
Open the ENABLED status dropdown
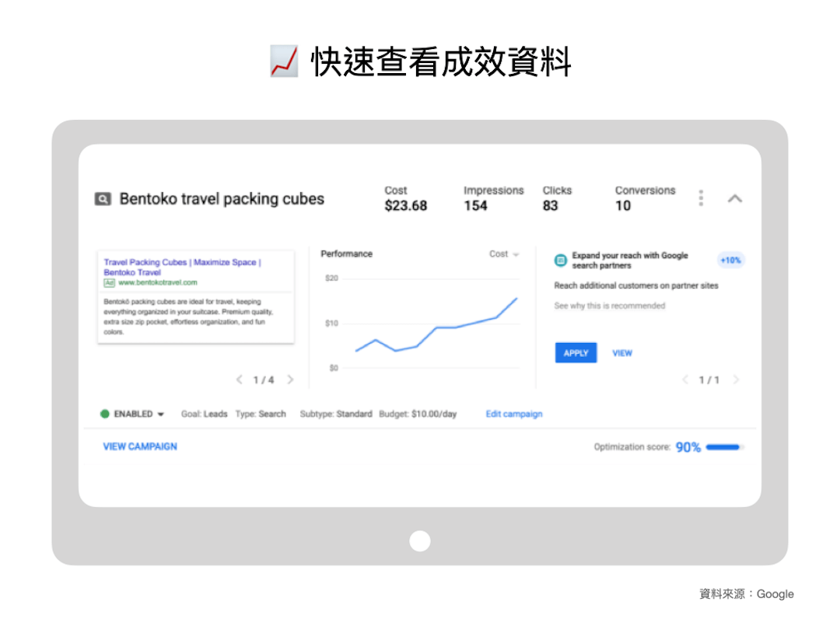coord(138,414)
